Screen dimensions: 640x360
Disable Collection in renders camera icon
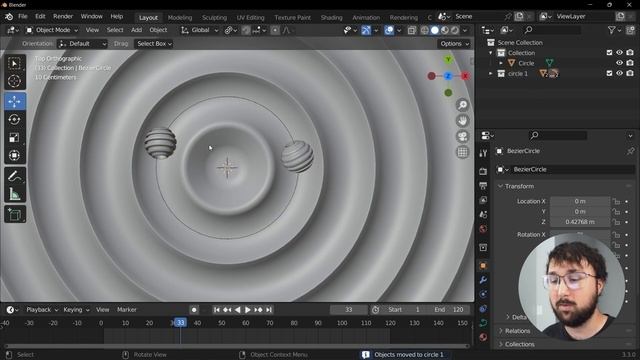pyautogui.click(x=630, y=53)
